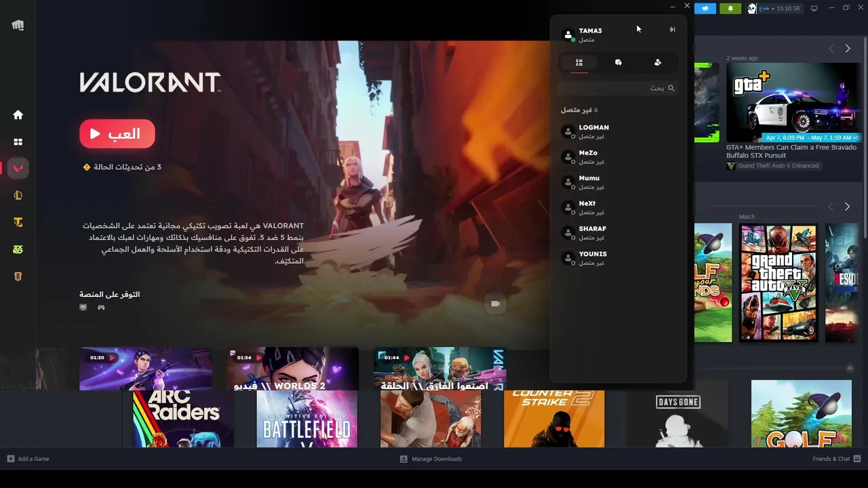
Task: Open Resident Evil cover in Steam
Action: click(x=842, y=283)
